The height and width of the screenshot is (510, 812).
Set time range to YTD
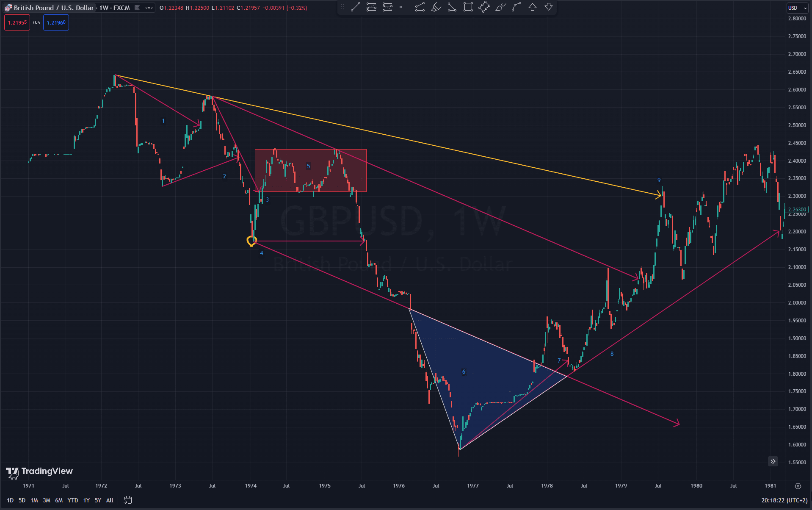(x=73, y=500)
